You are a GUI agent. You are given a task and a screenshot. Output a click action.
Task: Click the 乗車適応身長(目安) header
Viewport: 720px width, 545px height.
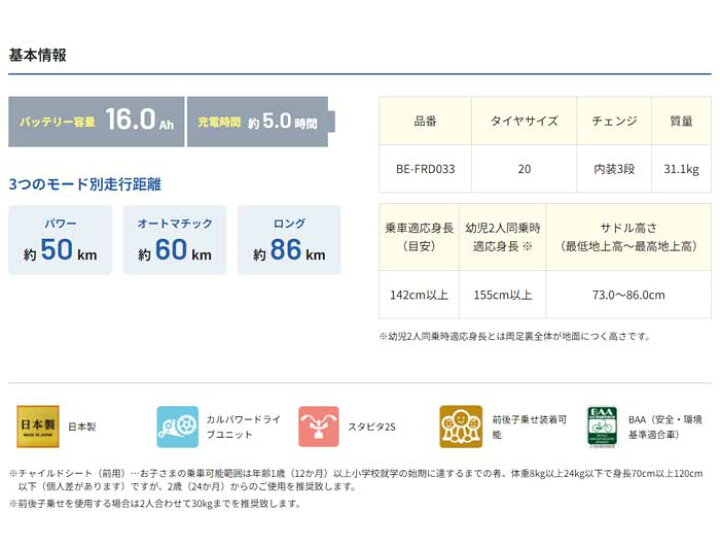point(419,237)
